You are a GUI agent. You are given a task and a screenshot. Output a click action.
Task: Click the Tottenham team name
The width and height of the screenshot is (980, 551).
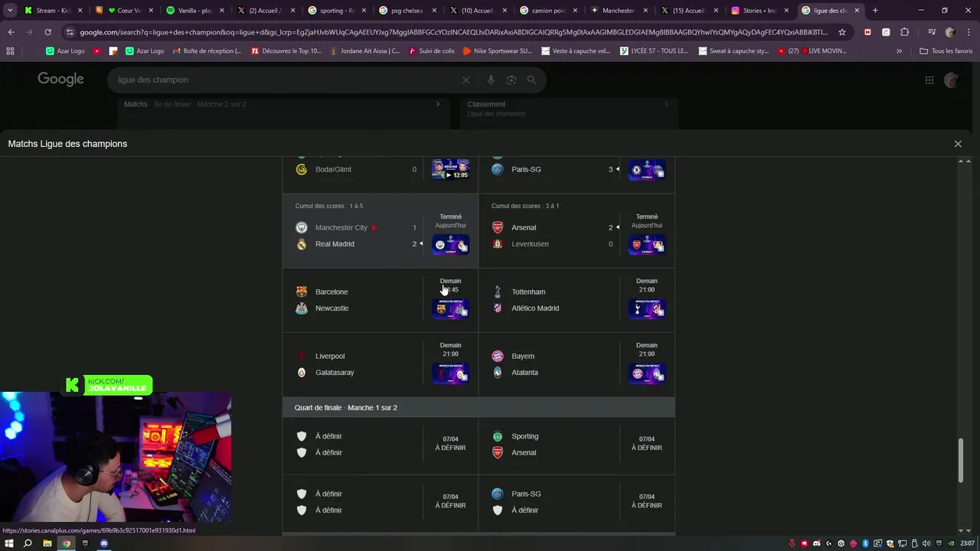click(x=528, y=292)
